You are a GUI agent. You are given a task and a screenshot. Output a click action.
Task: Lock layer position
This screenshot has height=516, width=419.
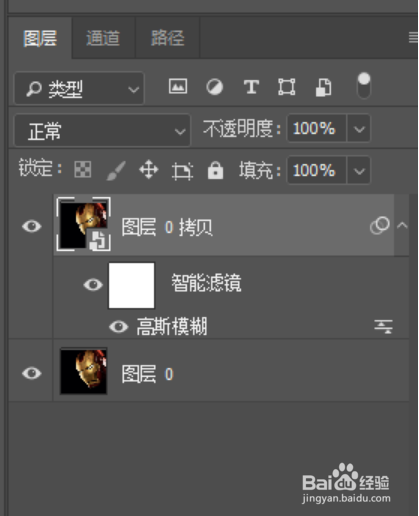pyautogui.click(x=149, y=170)
